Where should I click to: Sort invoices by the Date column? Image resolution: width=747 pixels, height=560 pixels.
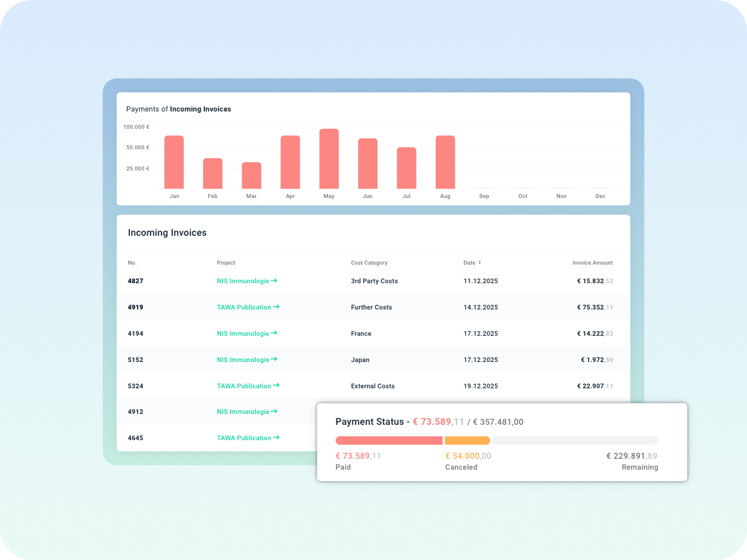472,262
